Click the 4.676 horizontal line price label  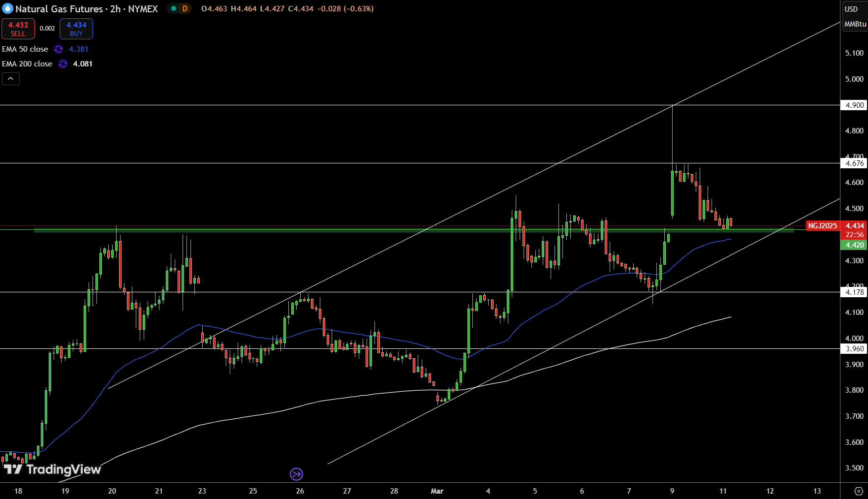pyautogui.click(x=854, y=163)
